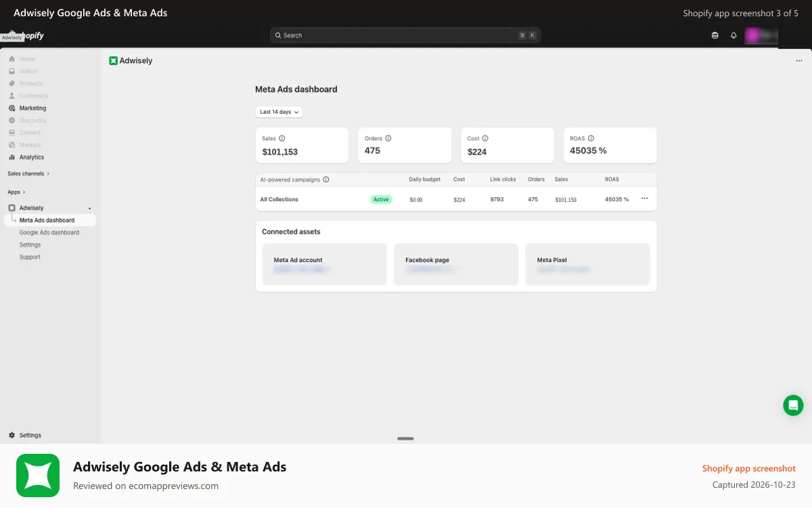Open the green chat widget

(x=793, y=405)
